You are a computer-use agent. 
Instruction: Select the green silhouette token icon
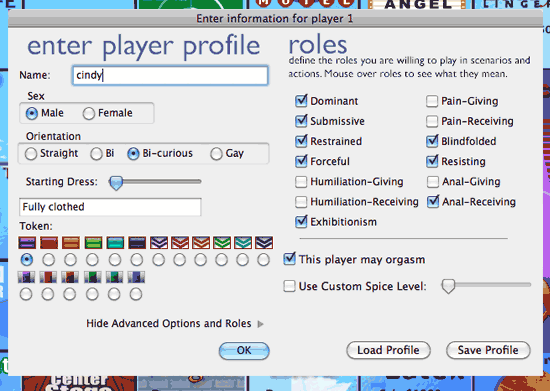pos(93,277)
